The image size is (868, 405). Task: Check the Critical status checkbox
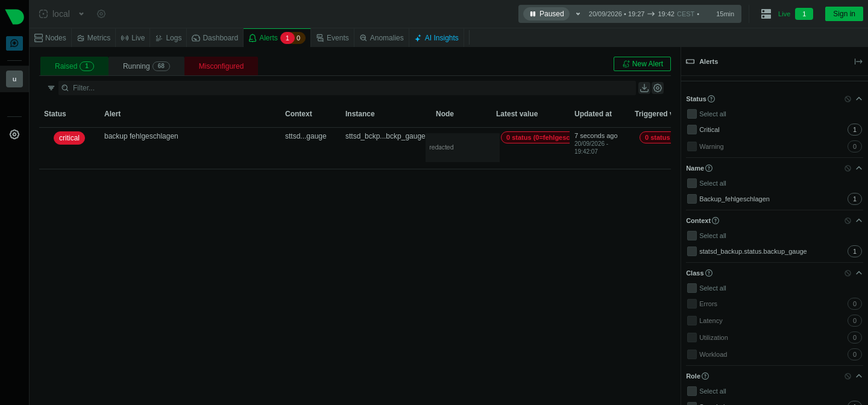coord(692,130)
